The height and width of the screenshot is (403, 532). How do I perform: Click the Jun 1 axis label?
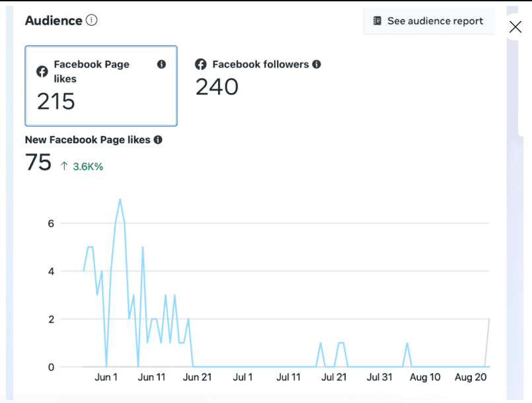point(106,377)
